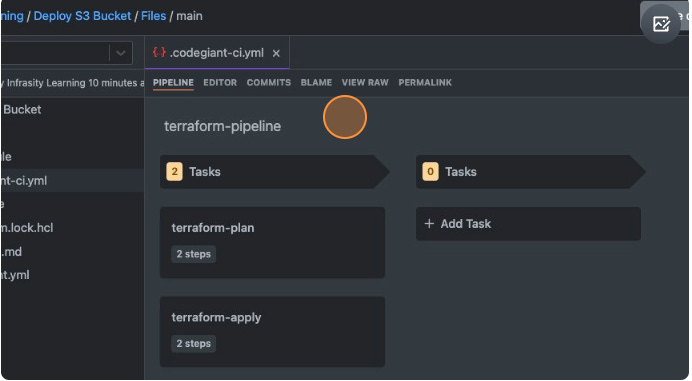
Task: Click the image edit icon in top corner
Action: 661,24
